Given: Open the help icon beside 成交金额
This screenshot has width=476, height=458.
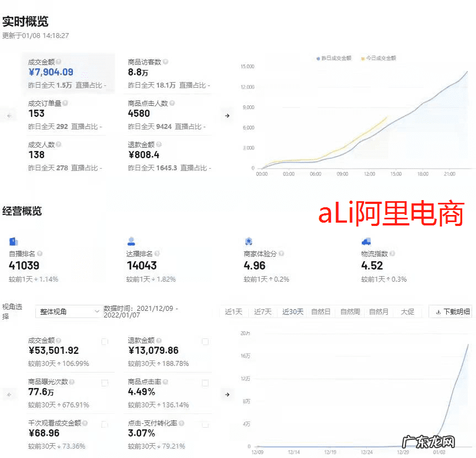Looking at the screenshot, I should (x=58, y=62).
